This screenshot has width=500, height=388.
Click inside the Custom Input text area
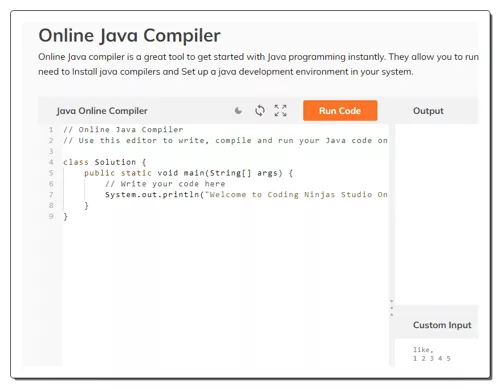coord(437,353)
